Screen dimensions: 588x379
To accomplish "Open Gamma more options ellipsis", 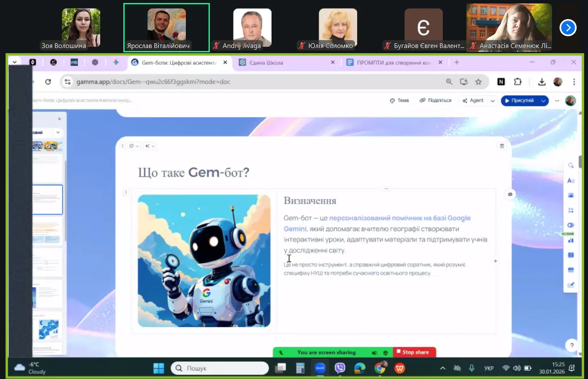I will point(557,101).
